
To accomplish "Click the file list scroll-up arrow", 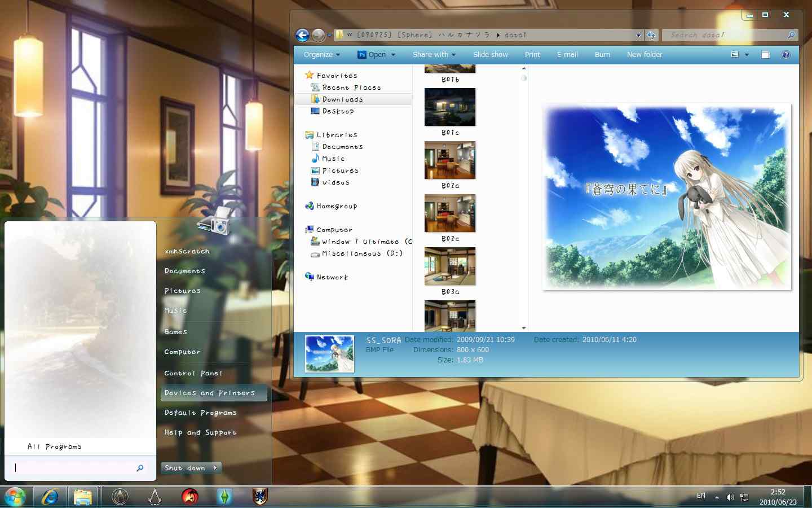I will point(524,68).
